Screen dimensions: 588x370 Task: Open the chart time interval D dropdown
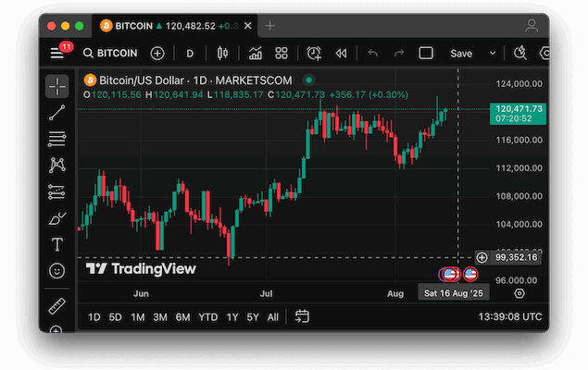point(191,54)
